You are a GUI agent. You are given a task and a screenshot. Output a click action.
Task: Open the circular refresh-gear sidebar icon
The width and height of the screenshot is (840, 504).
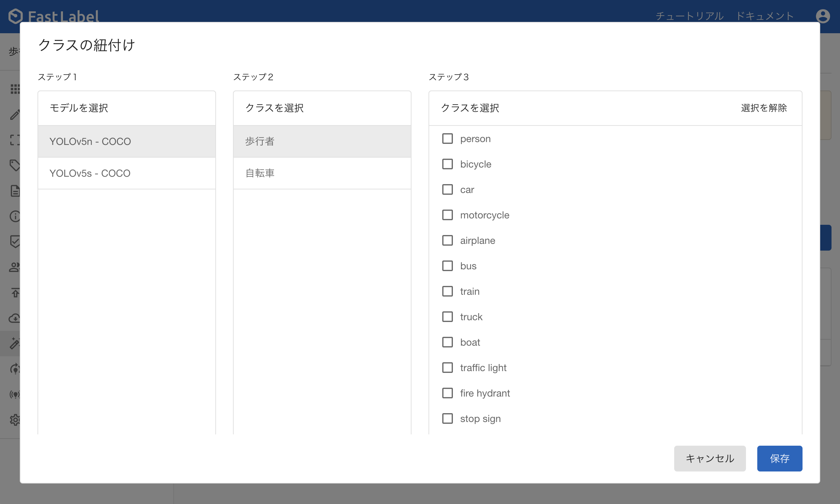point(15,369)
